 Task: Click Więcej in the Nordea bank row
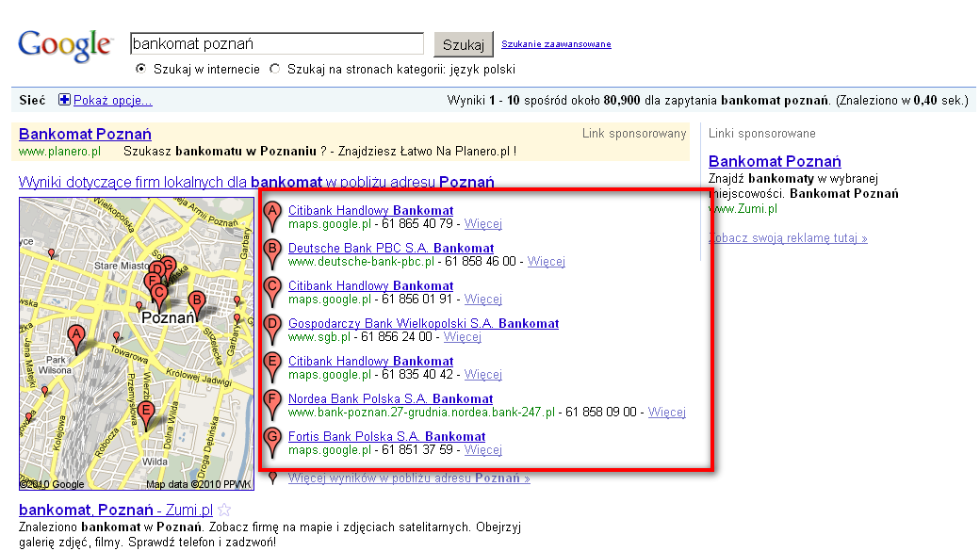(x=667, y=412)
